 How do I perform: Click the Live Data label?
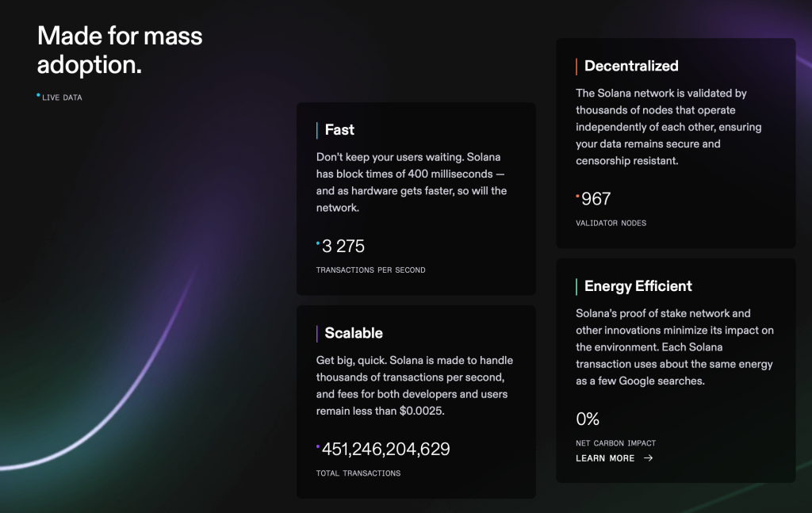click(62, 98)
